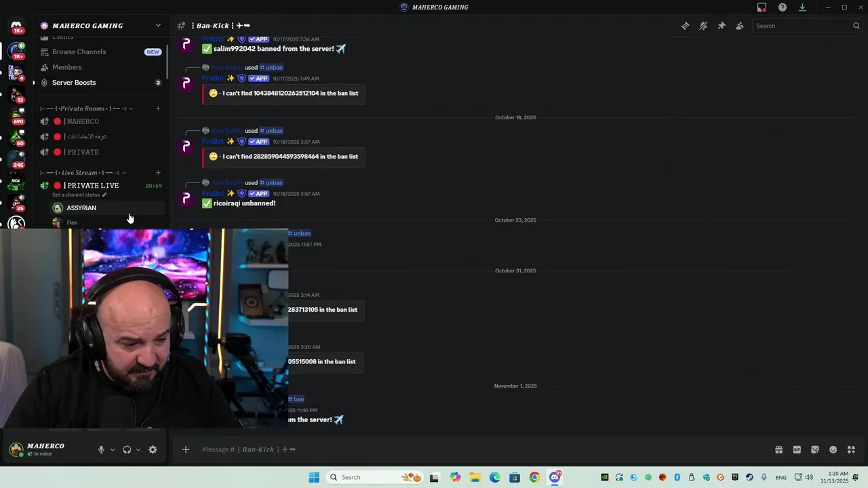Toggle notification settings bell in channel header

[x=703, y=26]
